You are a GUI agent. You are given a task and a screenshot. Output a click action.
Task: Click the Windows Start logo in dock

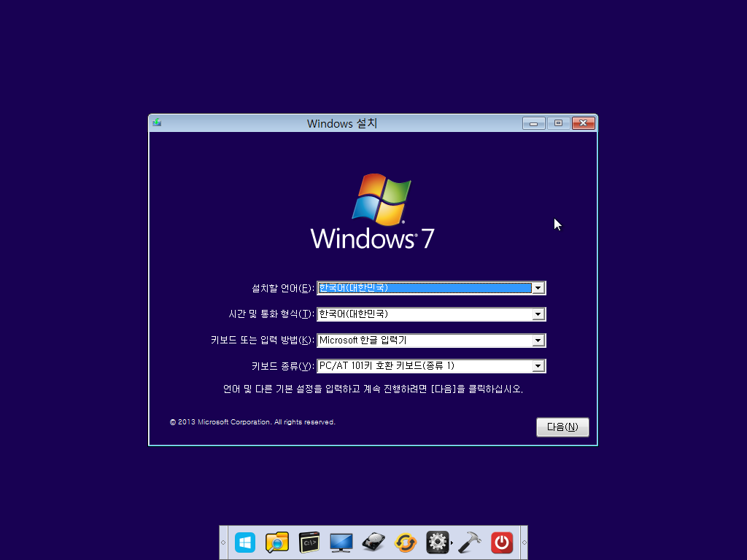245,542
